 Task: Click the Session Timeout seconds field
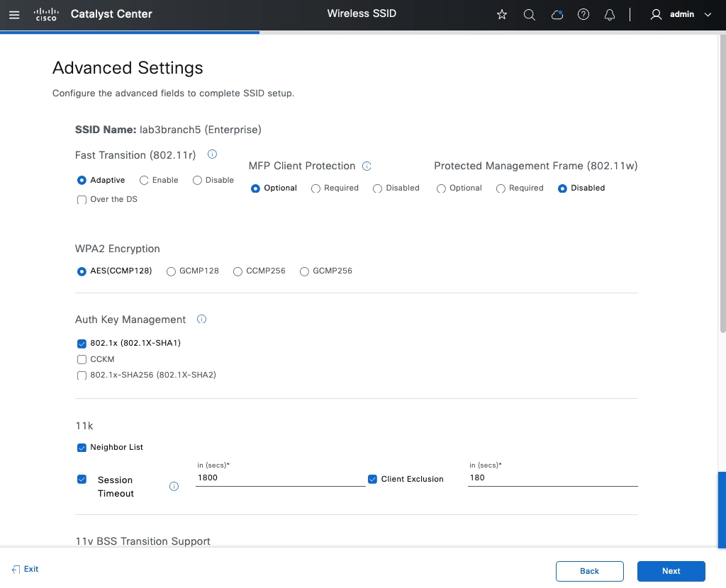tap(280, 477)
